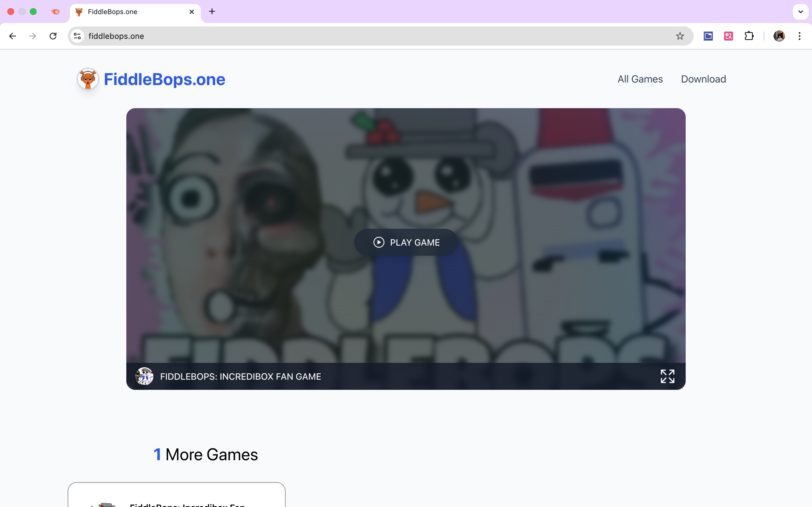Click the FiddleBops orange mascot logo icon
The height and width of the screenshot is (507, 812).
[88, 79]
